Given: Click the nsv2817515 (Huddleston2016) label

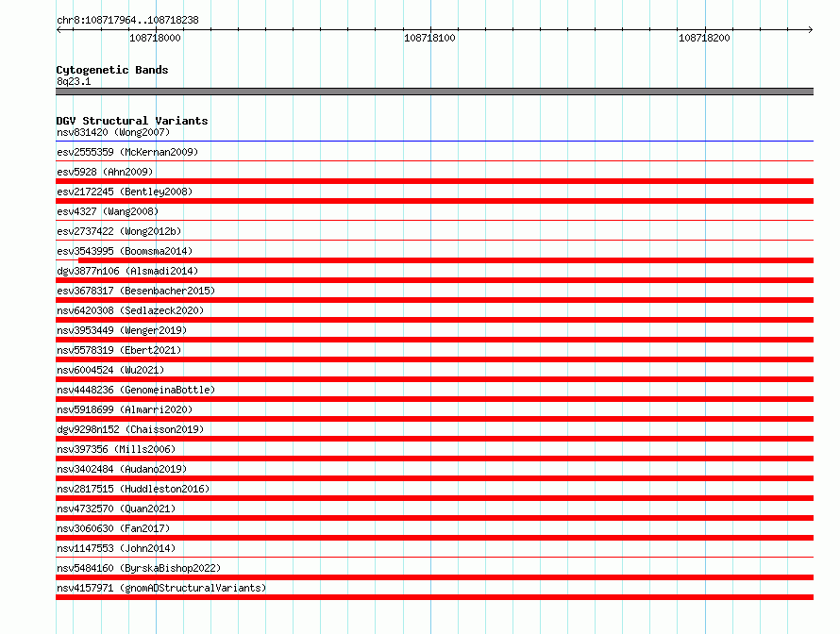Looking at the screenshot, I should (x=133, y=489).
